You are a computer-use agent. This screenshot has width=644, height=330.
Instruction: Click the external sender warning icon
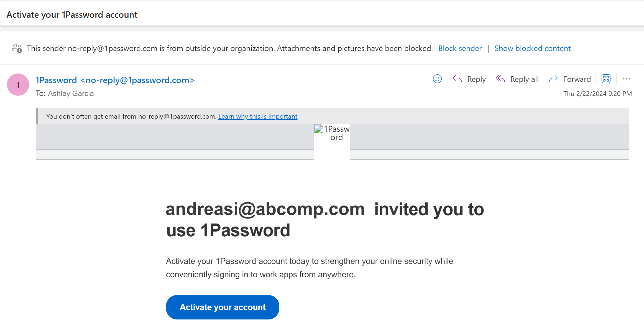(x=17, y=48)
